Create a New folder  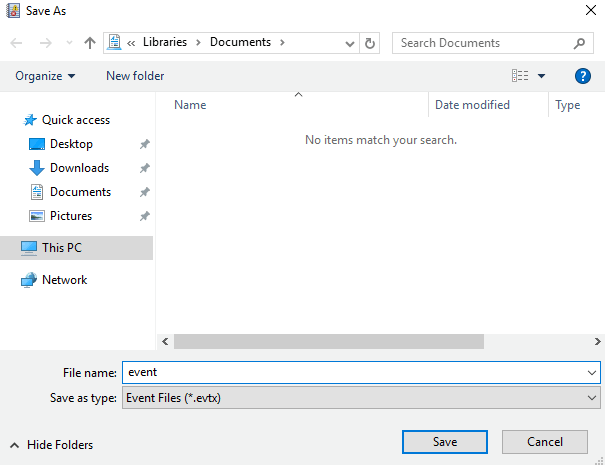(135, 76)
